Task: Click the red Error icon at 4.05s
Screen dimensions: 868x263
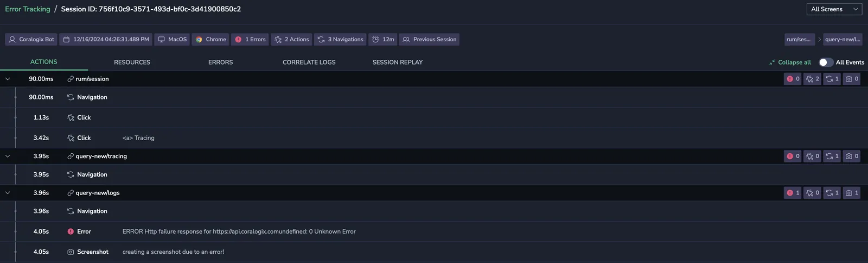Action: 71,231
